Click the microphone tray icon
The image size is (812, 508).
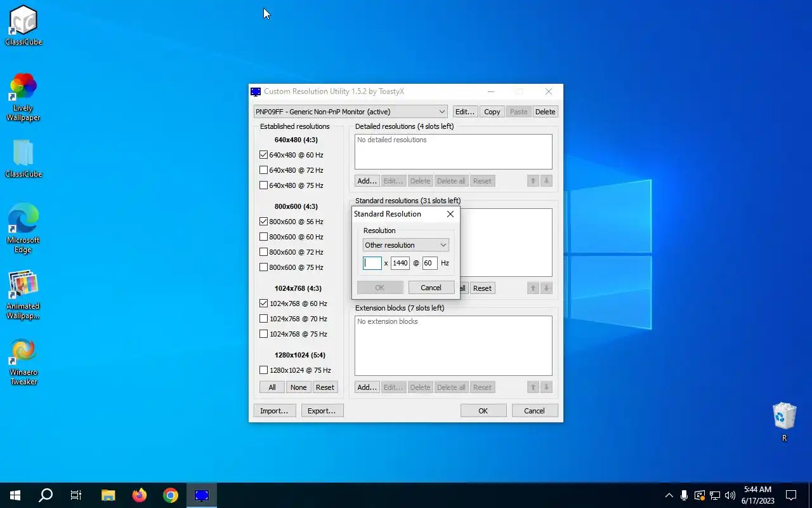point(684,495)
